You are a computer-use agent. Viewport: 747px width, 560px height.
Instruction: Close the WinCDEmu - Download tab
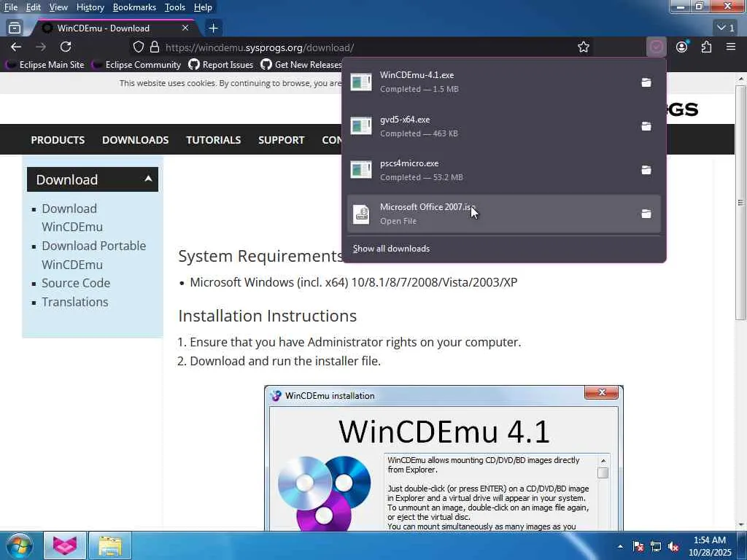[x=185, y=28]
